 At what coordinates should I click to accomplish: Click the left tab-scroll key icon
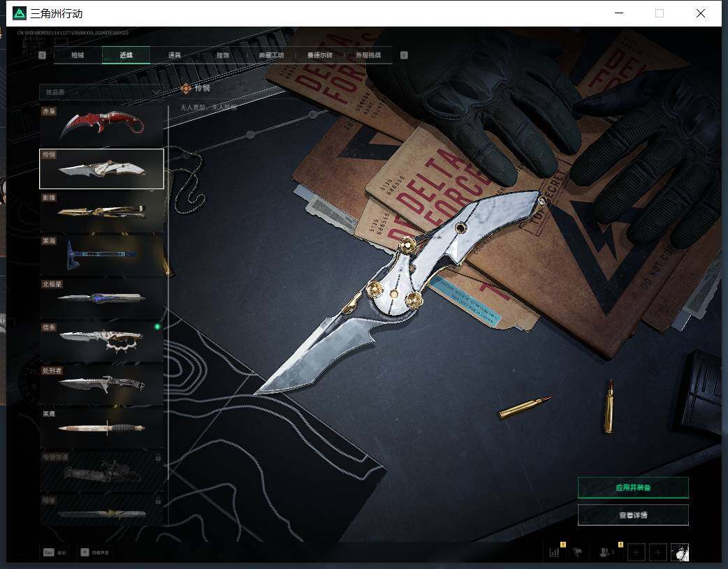click(42, 55)
